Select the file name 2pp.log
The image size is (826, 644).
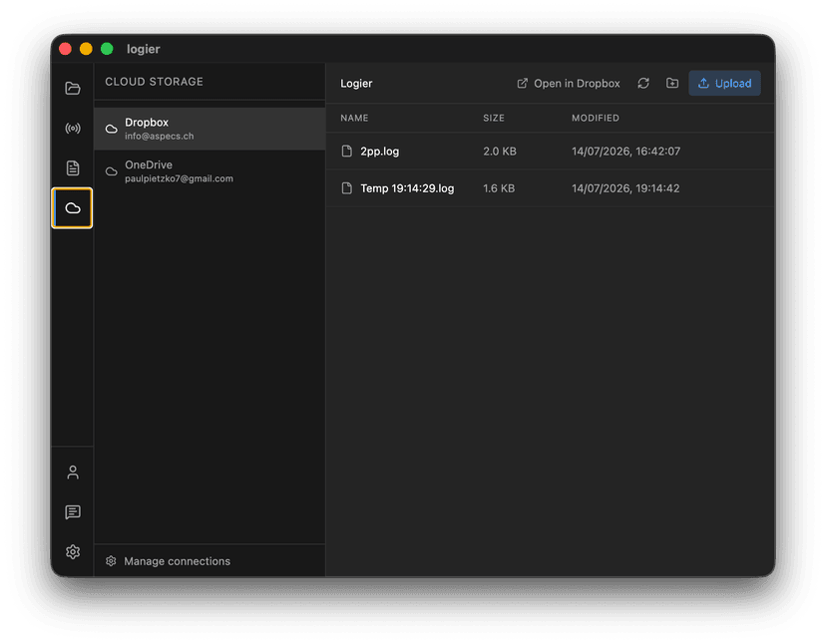coord(380,152)
